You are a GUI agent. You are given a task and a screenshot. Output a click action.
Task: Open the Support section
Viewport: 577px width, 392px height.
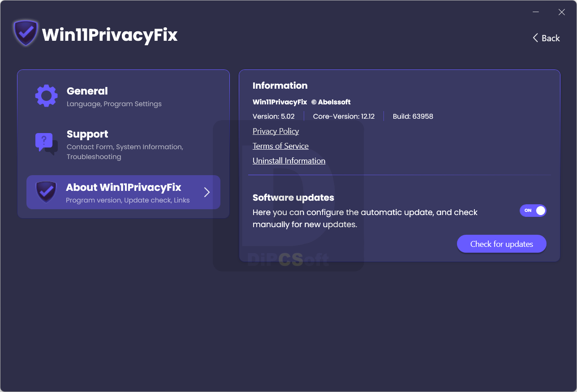click(x=123, y=145)
